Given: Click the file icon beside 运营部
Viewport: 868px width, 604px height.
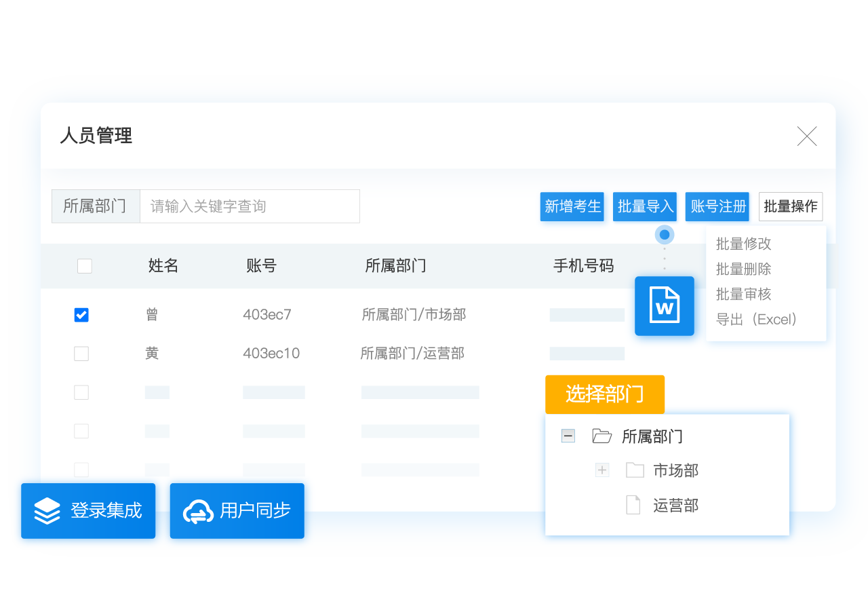Looking at the screenshot, I should [633, 506].
